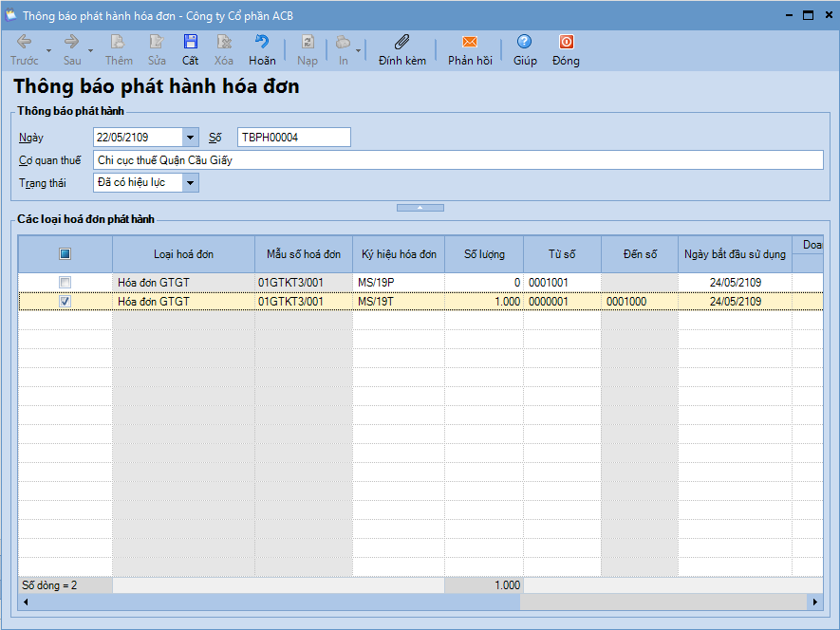Viewport: 840px width, 630px height.
Task: Expand the Trạng thái status dropdown
Action: tap(191, 183)
